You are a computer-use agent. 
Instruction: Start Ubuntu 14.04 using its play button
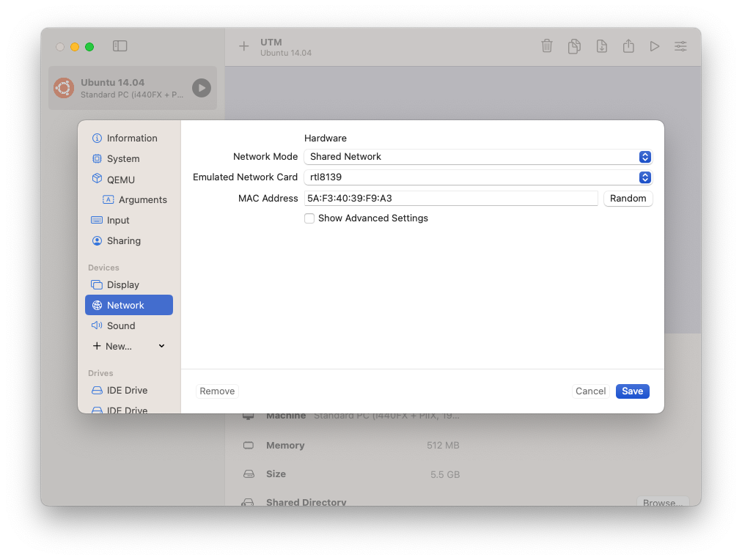click(x=201, y=89)
